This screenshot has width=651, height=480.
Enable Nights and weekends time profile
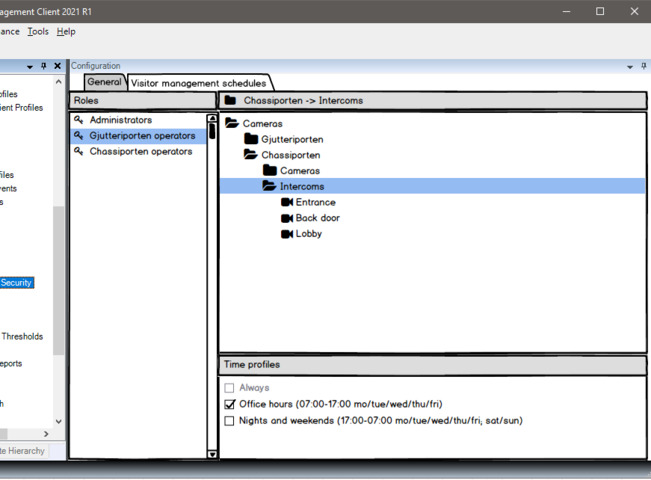coord(230,420)
